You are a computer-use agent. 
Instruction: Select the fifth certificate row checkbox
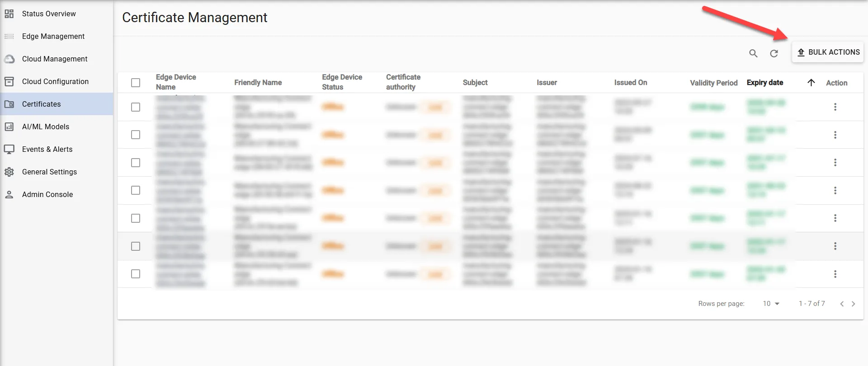tap(136, 218)
